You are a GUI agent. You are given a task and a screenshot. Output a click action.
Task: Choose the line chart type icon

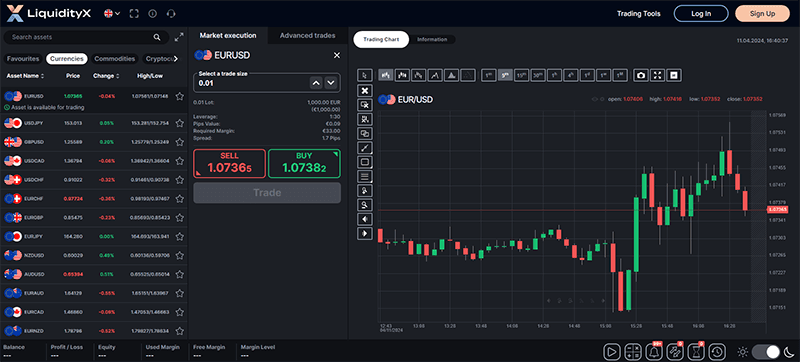[435, 75]
